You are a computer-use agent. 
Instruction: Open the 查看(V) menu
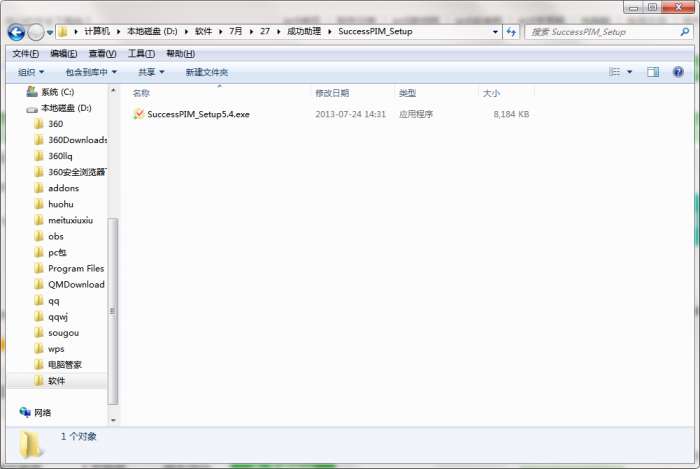102,54
